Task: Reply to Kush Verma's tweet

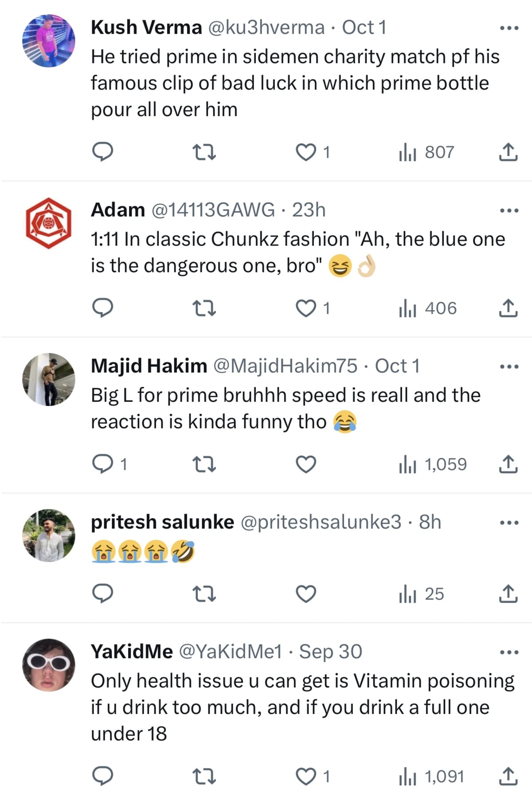Action: tap(102, 152)
